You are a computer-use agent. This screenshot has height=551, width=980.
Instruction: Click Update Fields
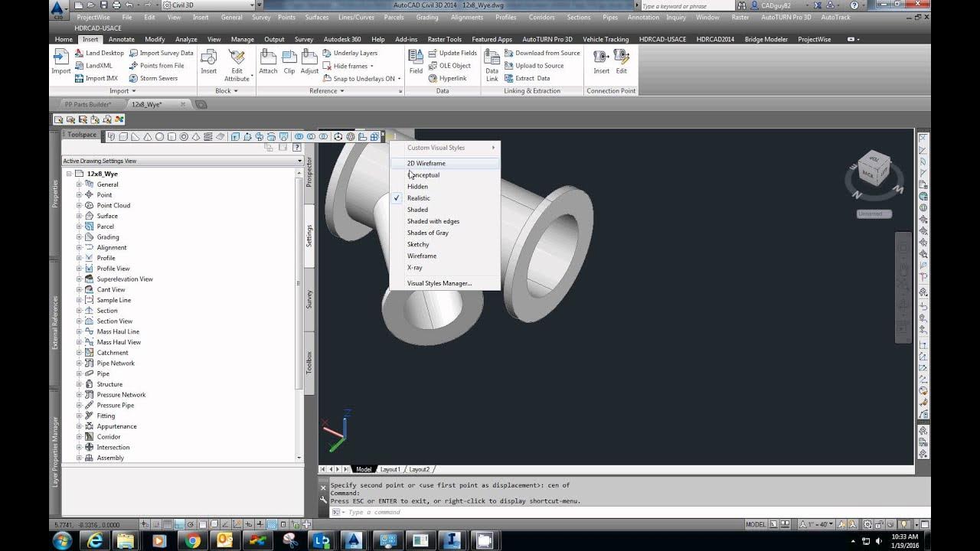(452, 54)
